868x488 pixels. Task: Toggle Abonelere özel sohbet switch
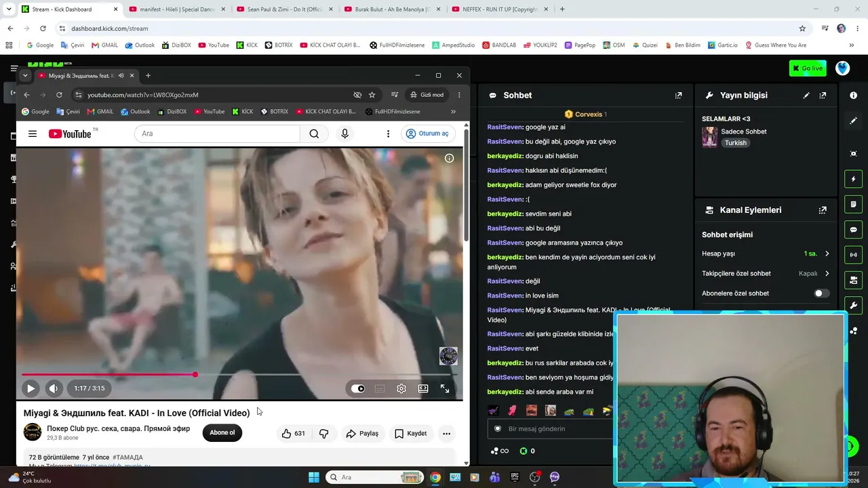click(821, 293)
